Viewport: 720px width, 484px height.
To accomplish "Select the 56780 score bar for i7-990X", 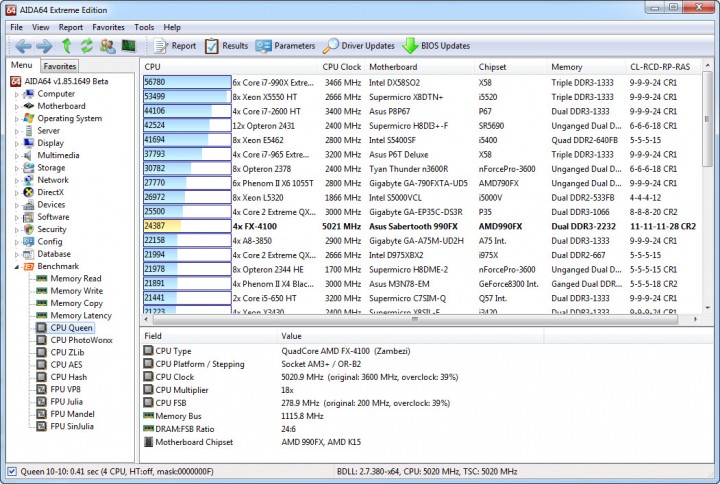I will point(187,83).
